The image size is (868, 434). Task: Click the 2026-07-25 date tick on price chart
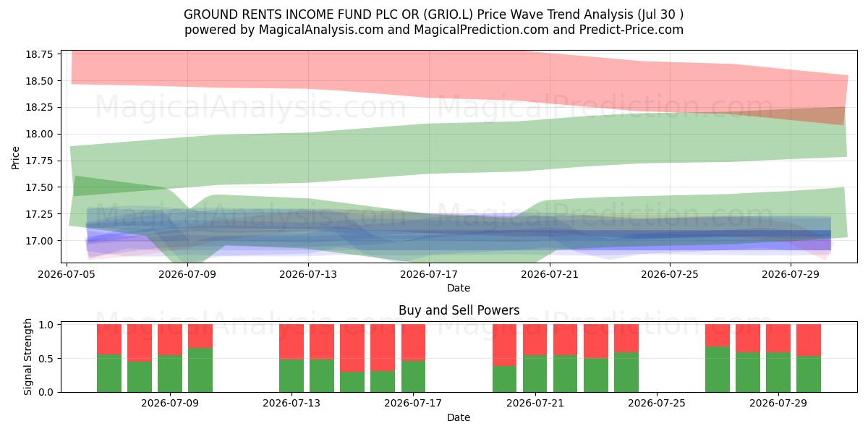(x=670, y=274)
